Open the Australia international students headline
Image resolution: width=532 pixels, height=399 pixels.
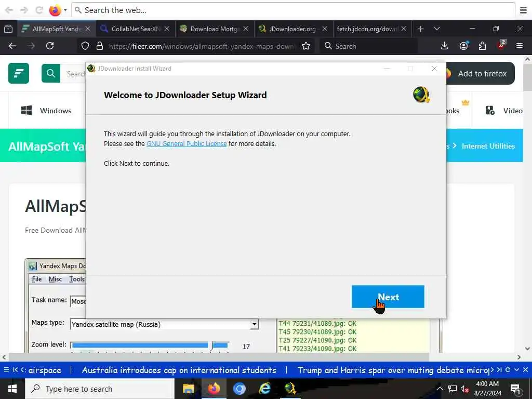click(179, 370)
